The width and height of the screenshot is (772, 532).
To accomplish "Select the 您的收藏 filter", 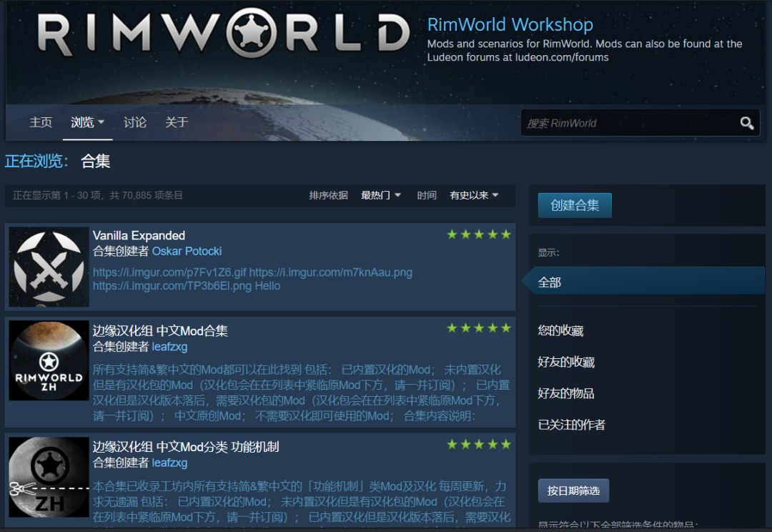I will (560, 330).
